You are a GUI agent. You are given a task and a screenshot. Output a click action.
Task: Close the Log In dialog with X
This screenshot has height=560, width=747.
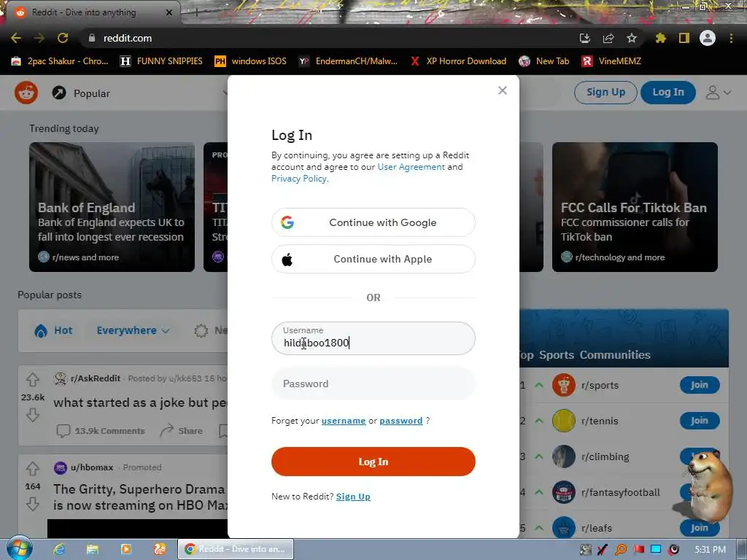click(502, 90)
